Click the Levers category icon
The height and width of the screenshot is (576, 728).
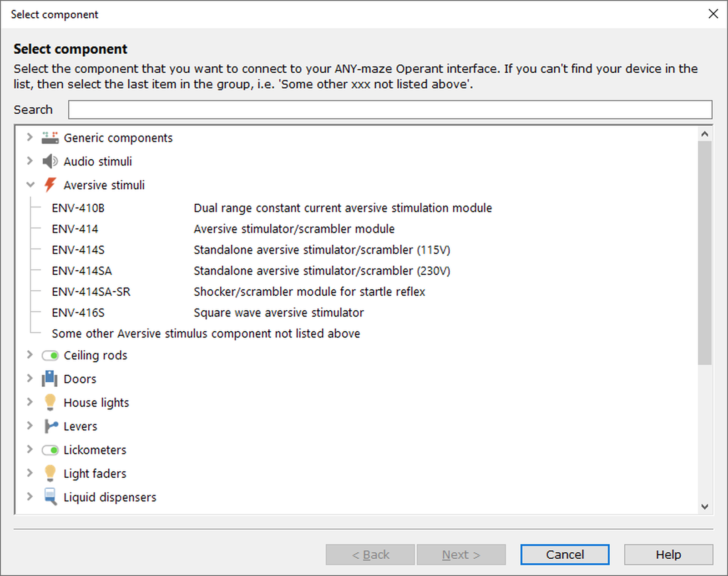point(50,426)
